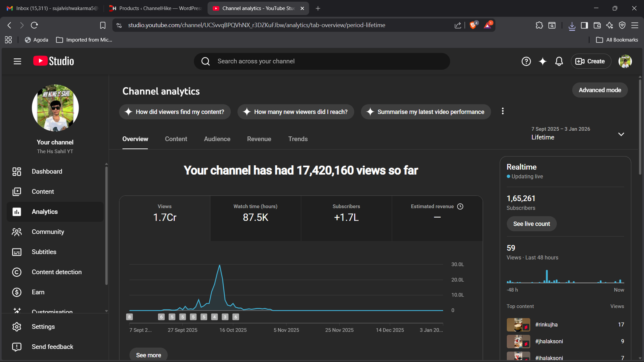Go to Earn section in sidebar
This screenshot has height=362, width=644.
pyautogui.click(x=38, y=292)
